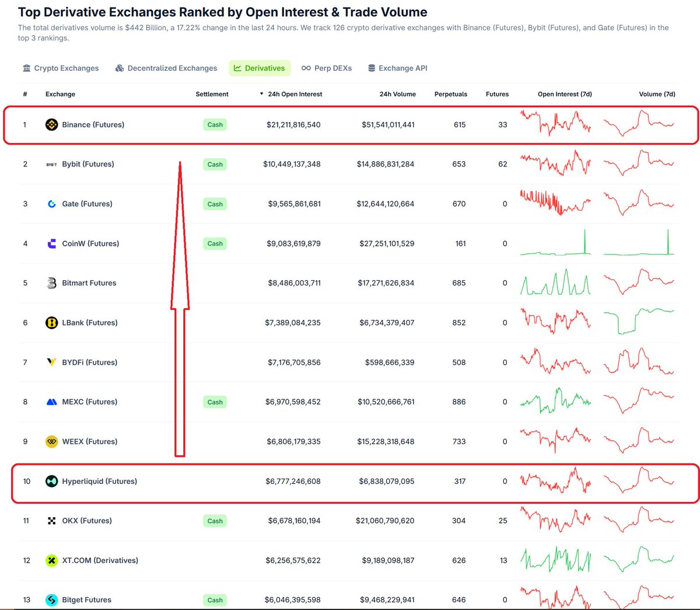Open Hyperliquid (Futures) exchange link

(100, 481)
